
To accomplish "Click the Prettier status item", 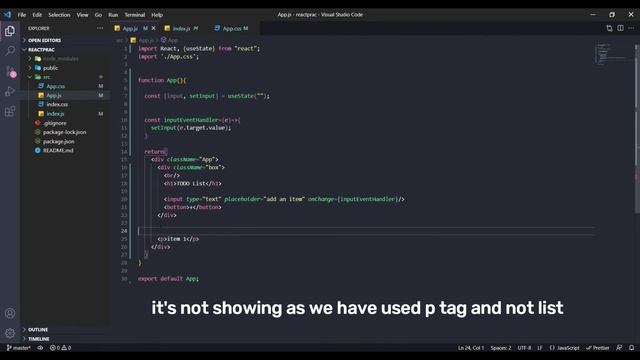I will [x=598, y=348].
